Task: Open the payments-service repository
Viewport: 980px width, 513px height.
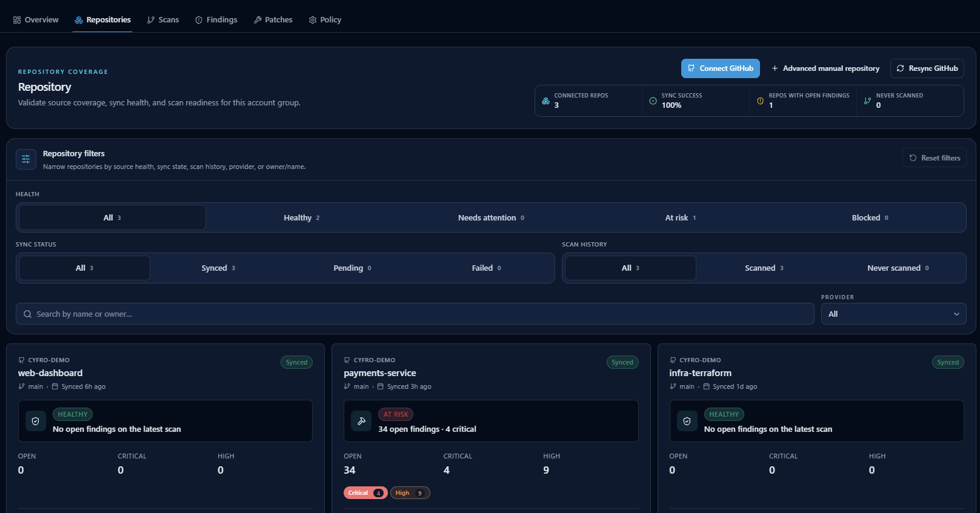Action: pos(380,373)
